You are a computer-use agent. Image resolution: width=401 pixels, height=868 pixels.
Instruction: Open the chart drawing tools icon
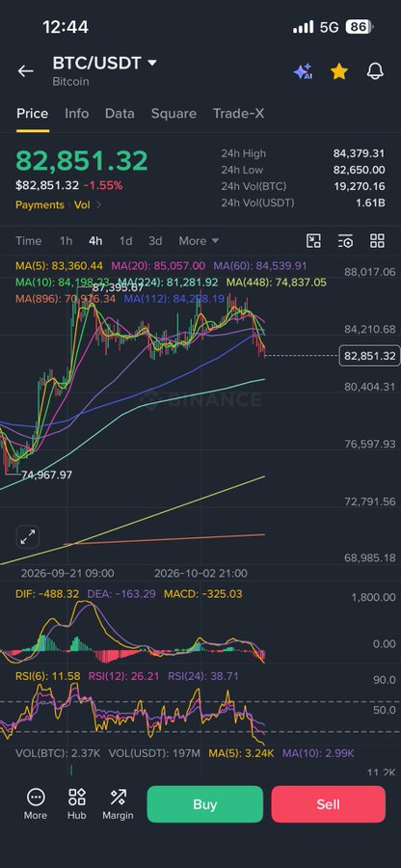313,241
